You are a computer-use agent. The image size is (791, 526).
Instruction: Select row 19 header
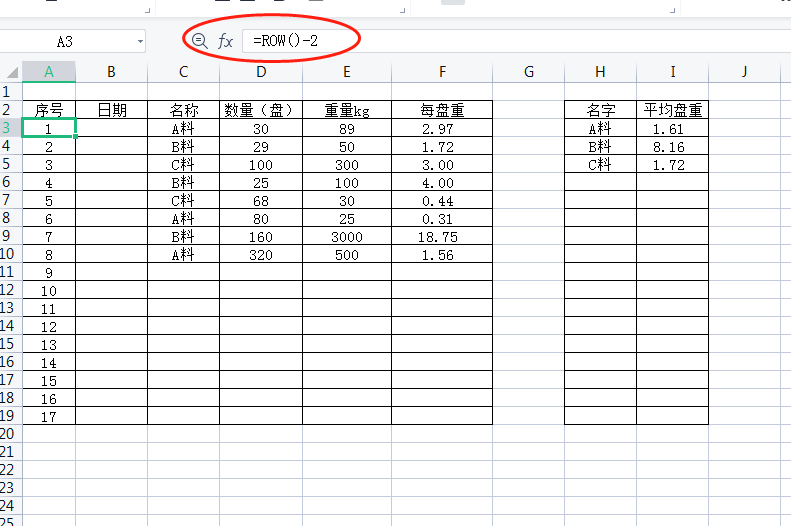point(11,416)
